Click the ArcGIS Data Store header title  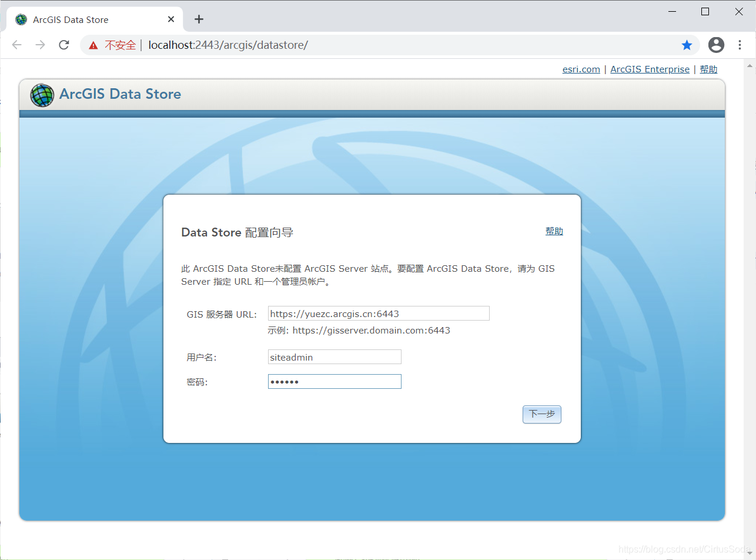click(120, 94)
